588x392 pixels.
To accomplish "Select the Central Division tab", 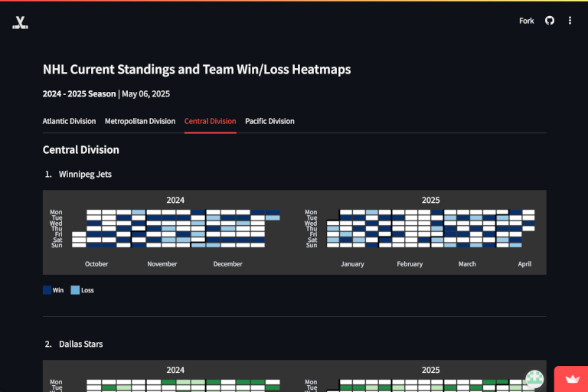I will pos(210,121).
